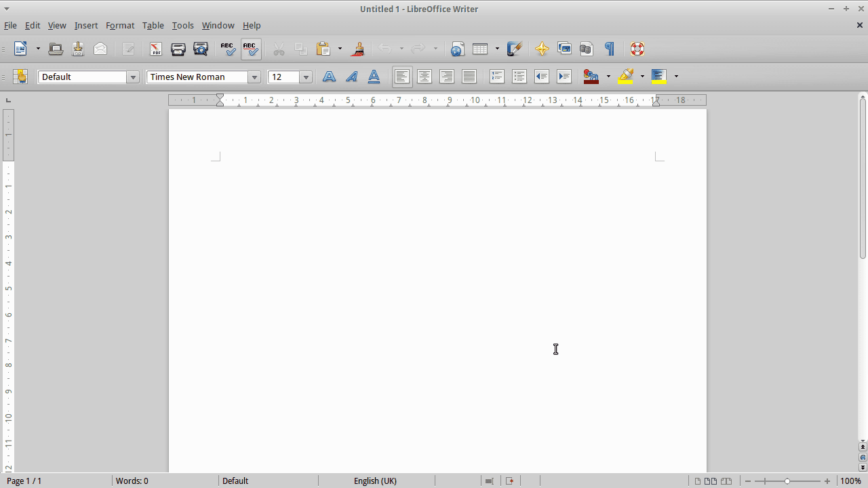Toggle numbered list
The width and height of the screenshot is (868, 488).
(497, 77)
